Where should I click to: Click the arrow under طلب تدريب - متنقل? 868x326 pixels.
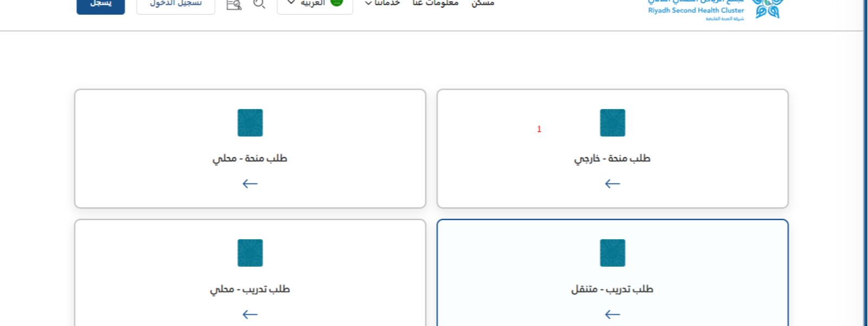[612, 314]
